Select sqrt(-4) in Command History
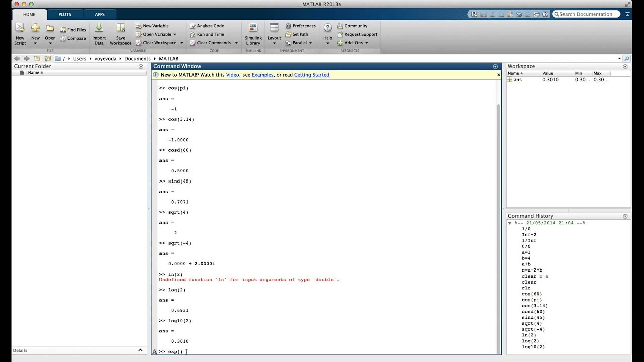This screenshot has height=362, width=644. coord(533,329)
